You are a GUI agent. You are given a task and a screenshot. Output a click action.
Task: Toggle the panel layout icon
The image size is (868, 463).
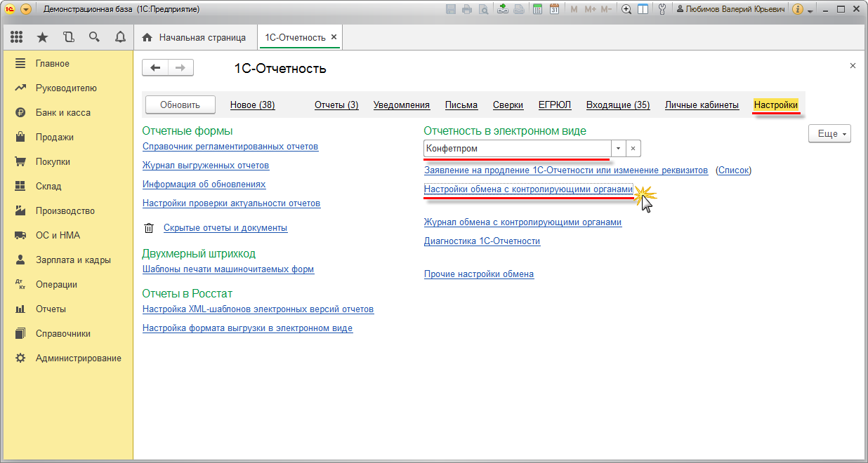643,9
